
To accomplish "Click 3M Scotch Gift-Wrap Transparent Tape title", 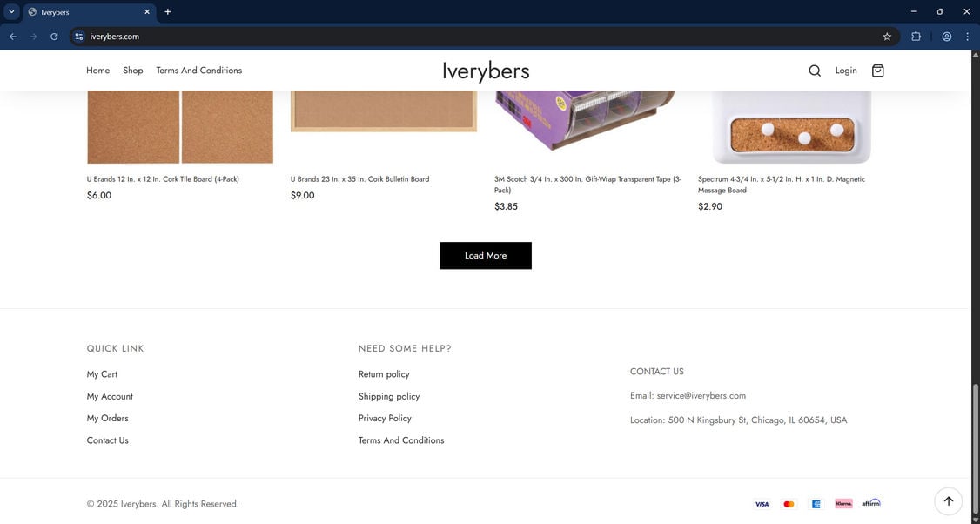I will (587, 185).
